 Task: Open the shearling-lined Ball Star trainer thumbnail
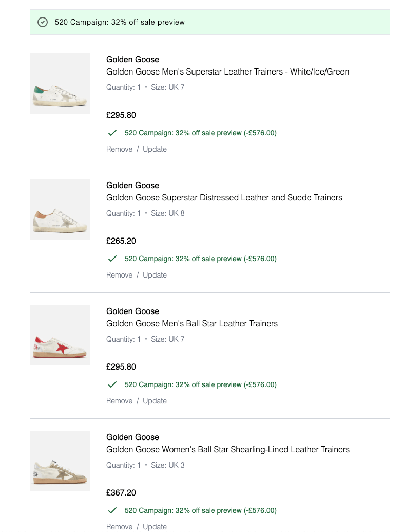[x=60, y=461]
